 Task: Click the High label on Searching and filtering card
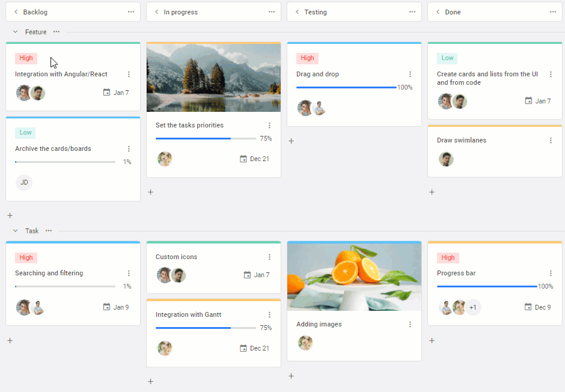click(x=26, y=257)
